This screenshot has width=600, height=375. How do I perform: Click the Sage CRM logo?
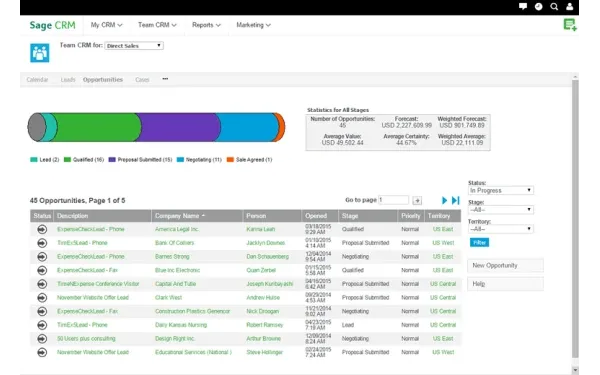click(x=52, y=25)
